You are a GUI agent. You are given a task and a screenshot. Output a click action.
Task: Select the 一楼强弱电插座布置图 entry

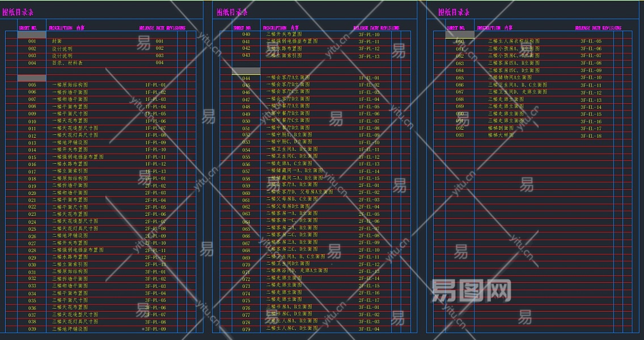pyautogui.click(x=78, y=157)
